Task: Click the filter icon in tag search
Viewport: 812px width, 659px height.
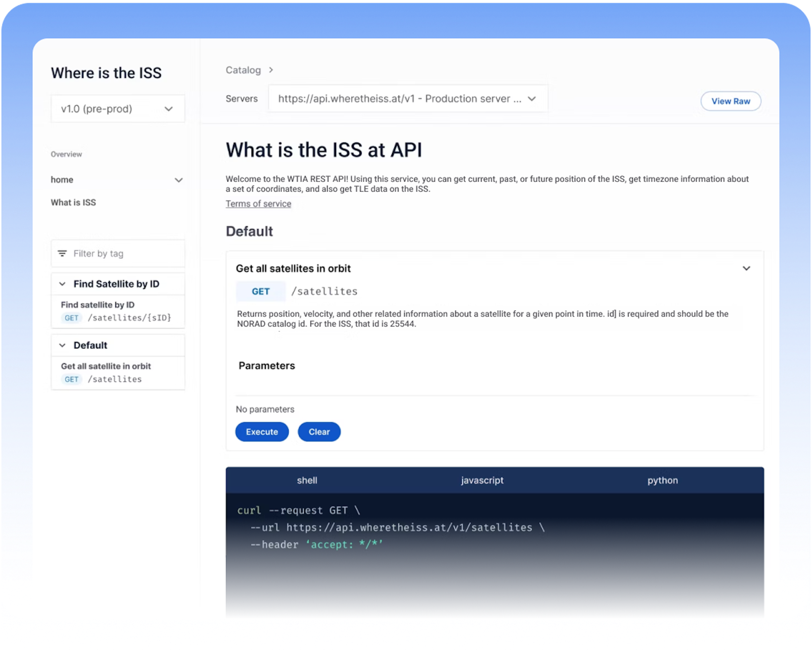Action: point(62,253)
